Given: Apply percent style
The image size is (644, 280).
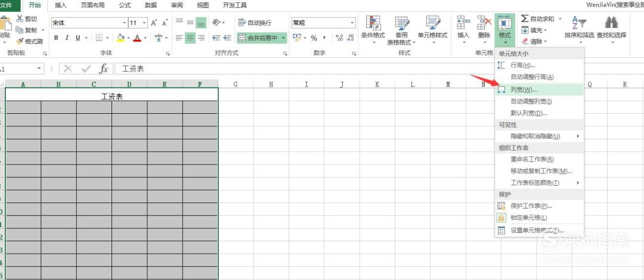Looking at the screenshot, I should coord(314,38).
